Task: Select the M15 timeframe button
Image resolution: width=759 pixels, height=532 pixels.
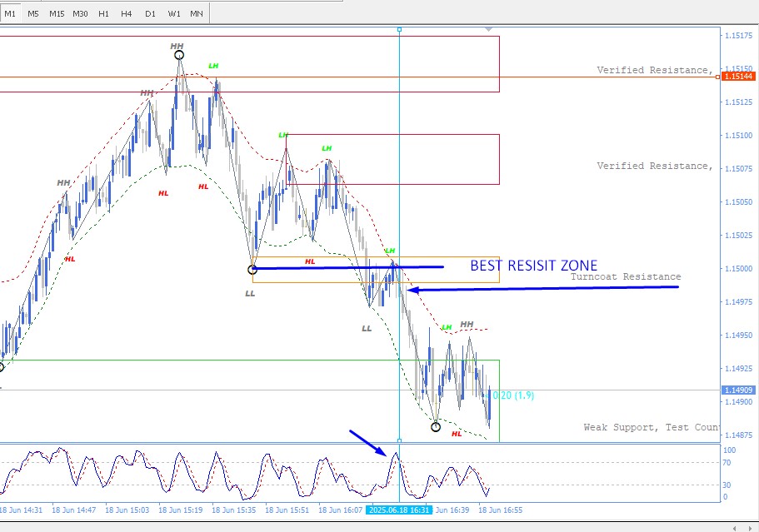Action: (x=57, y=14)
